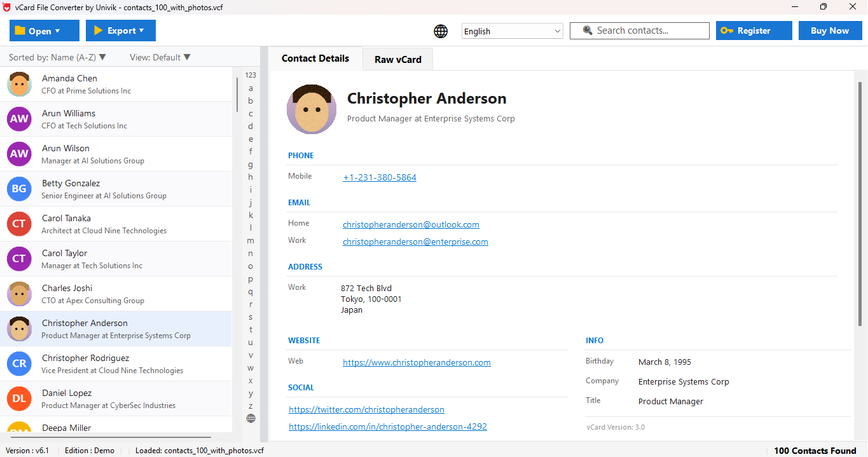Click the BG avatar for Betty Gonzalez
Screen dimensions: 868x457
click(19, 189)
